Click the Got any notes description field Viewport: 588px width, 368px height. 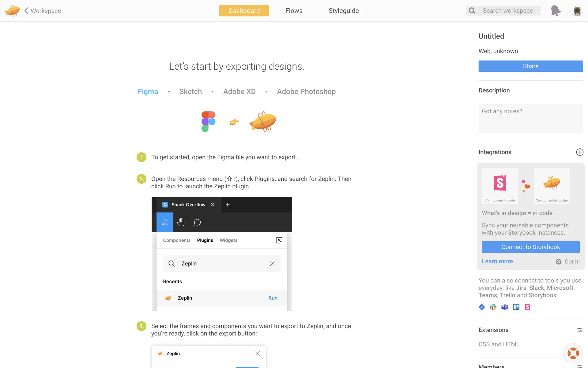point(530,118)
